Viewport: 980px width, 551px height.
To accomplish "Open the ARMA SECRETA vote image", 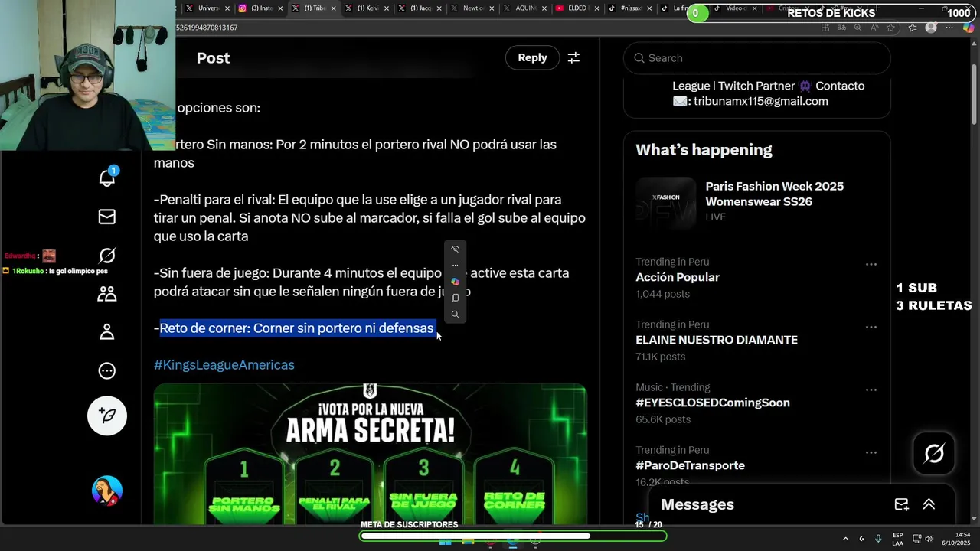I will click(370, 454).
